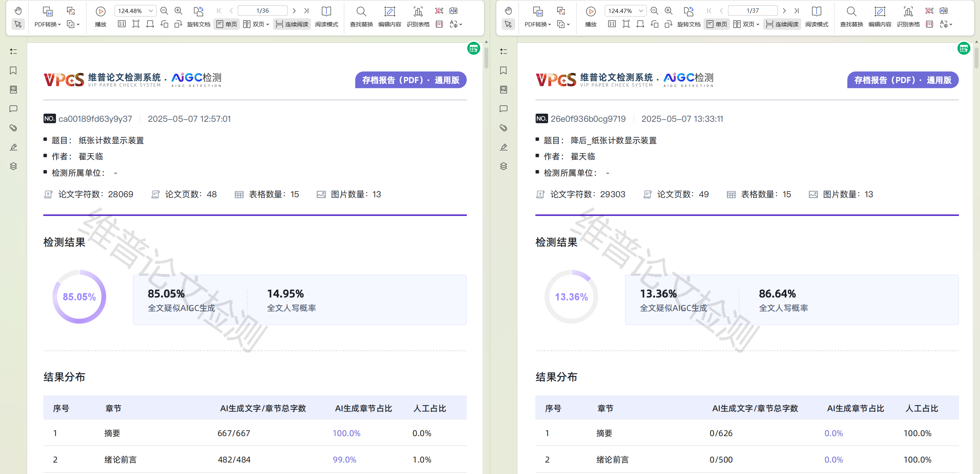This screenshot has width=980, height=474.
Task: Open zoom percentage dropdown showing 124.47%
Action: 641,11
